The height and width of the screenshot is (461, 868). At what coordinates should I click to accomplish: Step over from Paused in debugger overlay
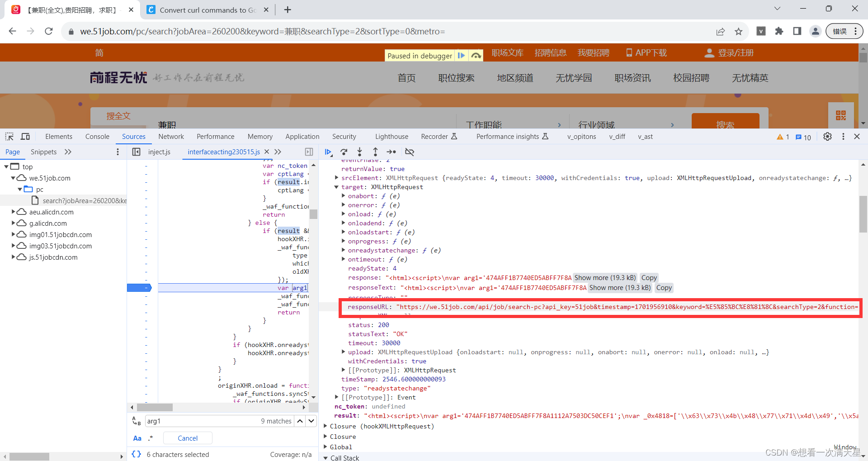point(476,56)
